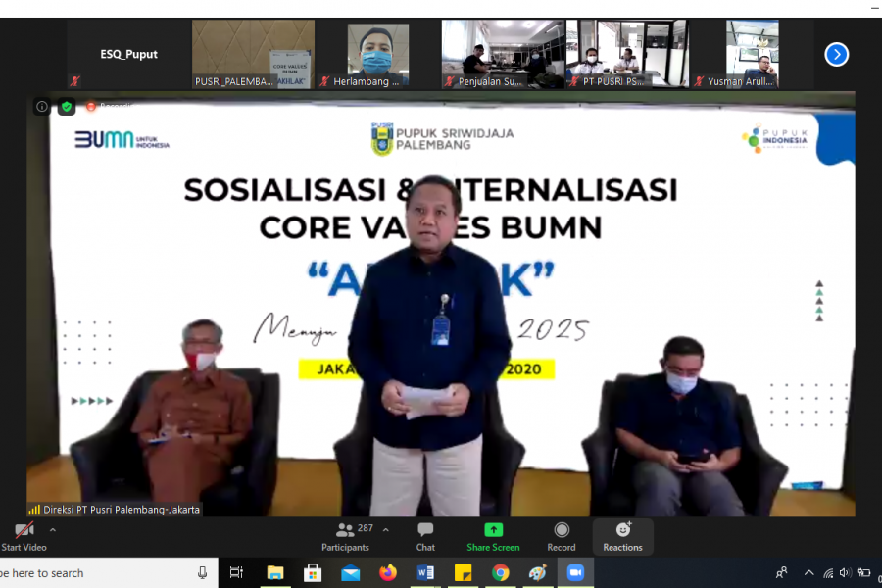Screen dimensions: 882x588
Task: Click the Windows search box
Action: point(98,573)
